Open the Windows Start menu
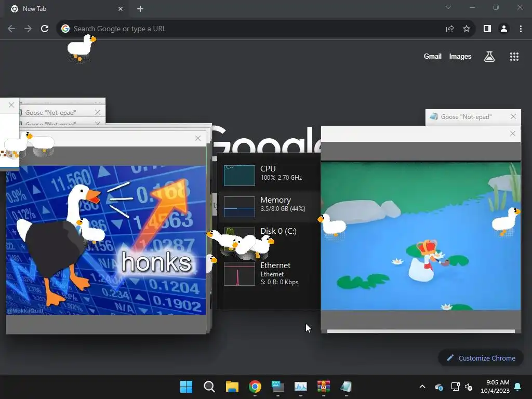The height and width of the screenshot is (399, 532). (x=187, y=387)
